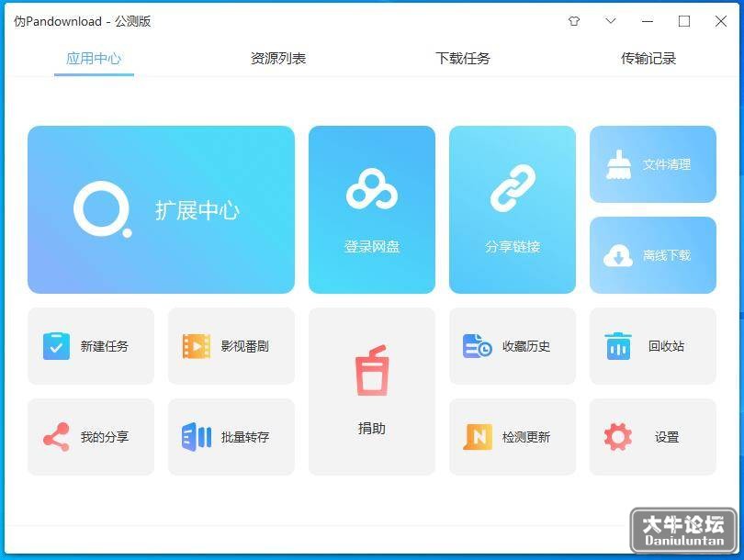Switch to the 应用中心 tab
The height and width of the screenshot is (560, 744).
[x=94, y=59]
